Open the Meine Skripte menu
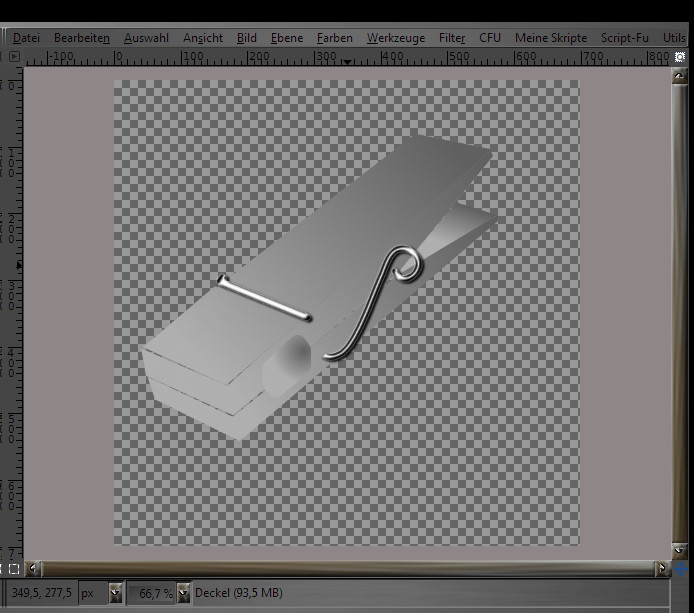 (553, 38)
